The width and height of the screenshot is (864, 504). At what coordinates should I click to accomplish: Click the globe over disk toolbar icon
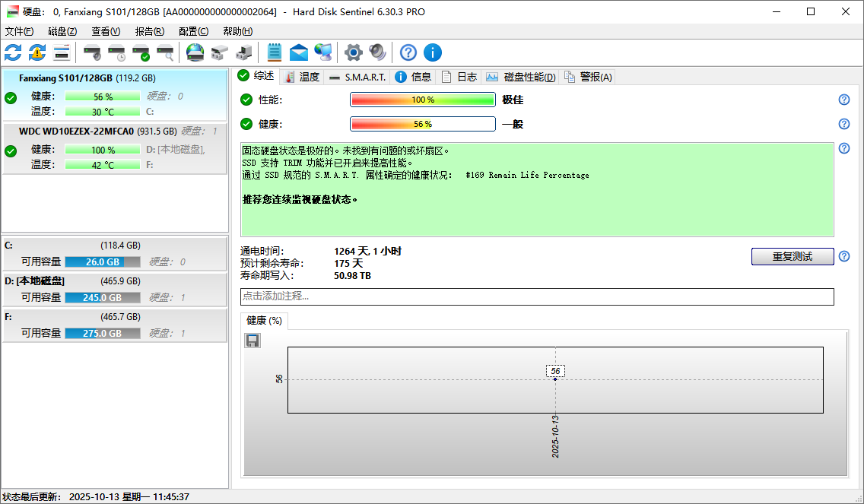point(195,53)
